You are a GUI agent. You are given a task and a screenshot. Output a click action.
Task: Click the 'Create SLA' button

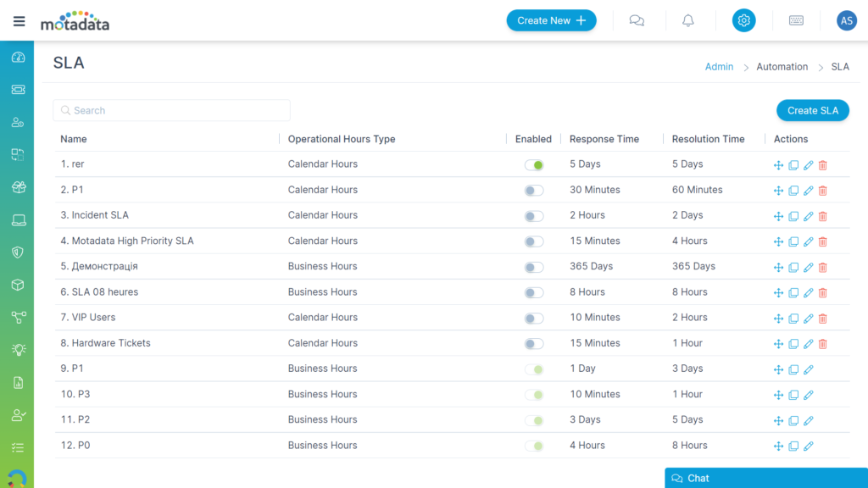tap(812, 110)
